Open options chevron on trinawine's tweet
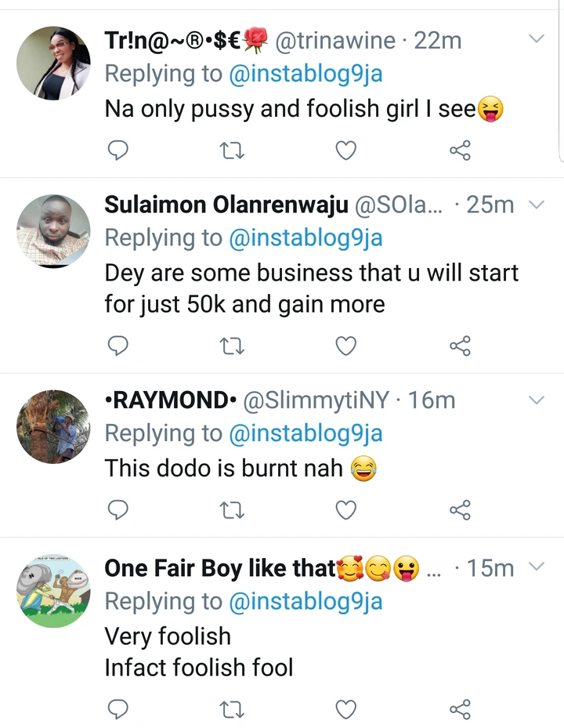This screenshot has width=564, height=728. (x=537, y=38)
